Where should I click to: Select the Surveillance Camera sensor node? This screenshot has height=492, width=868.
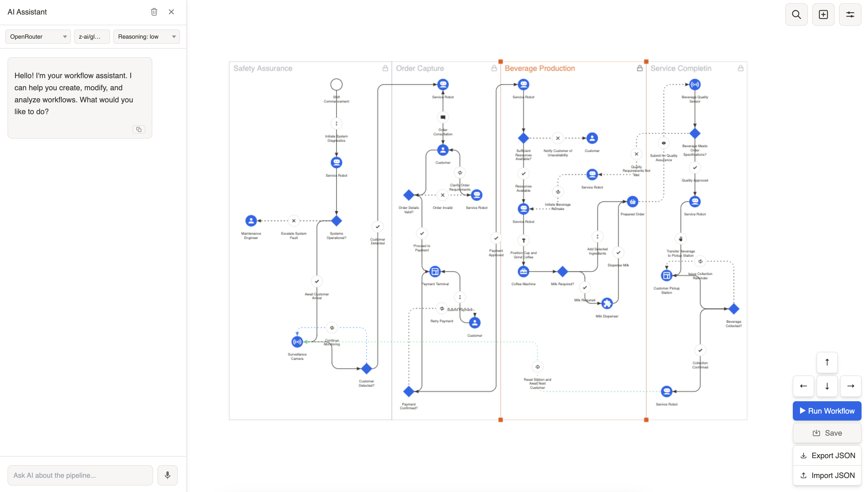297,342
